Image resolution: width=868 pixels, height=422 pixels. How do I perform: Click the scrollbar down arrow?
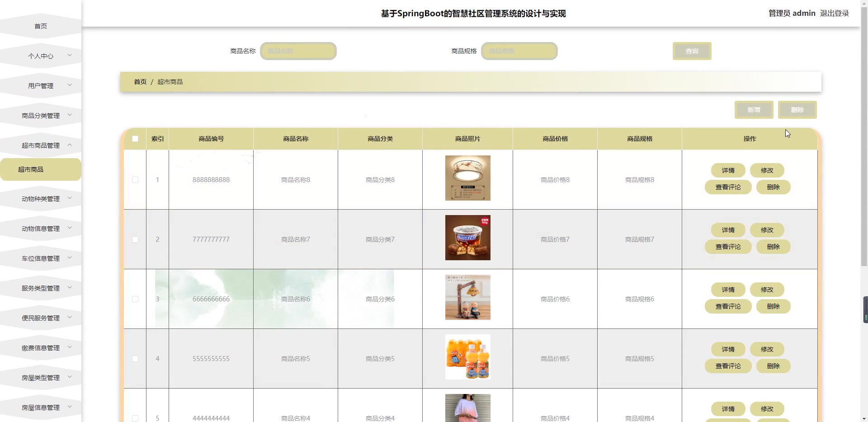(864, 418)
